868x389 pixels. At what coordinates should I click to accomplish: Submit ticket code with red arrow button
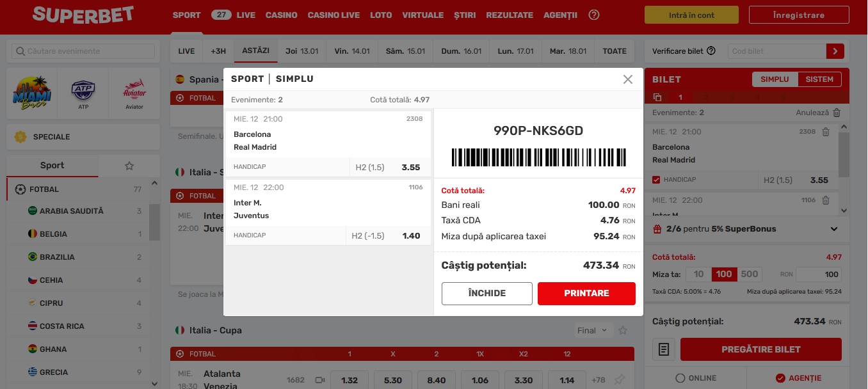coord(835,51)
